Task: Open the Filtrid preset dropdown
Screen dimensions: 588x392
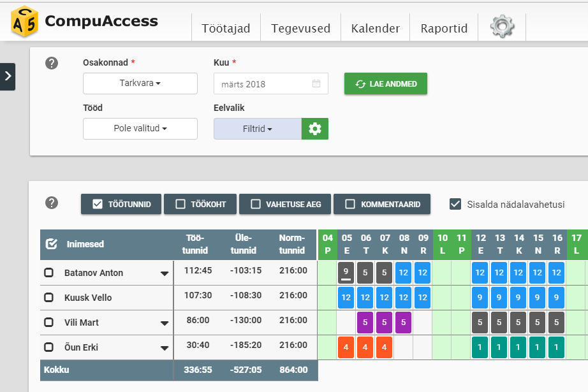Action: (x=257, y=129)
